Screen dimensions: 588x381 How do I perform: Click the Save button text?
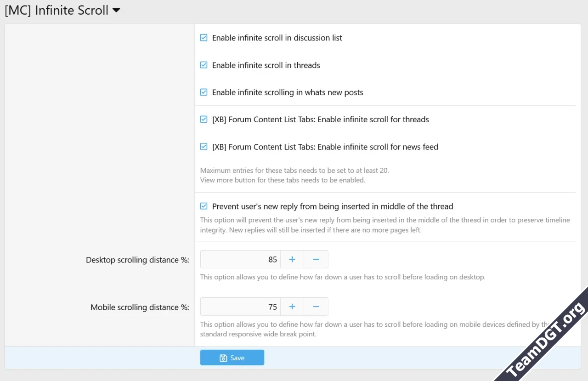click(x=237, y=358)
